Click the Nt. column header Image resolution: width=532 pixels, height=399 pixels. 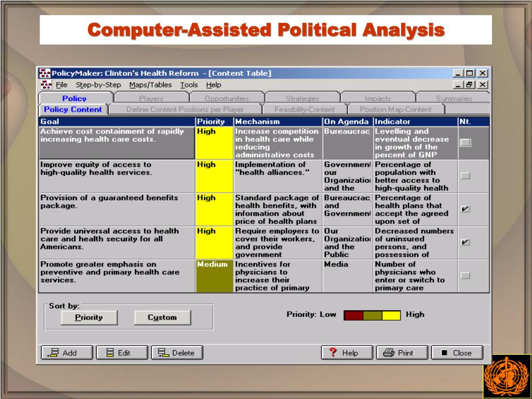[x=474, y=122]
